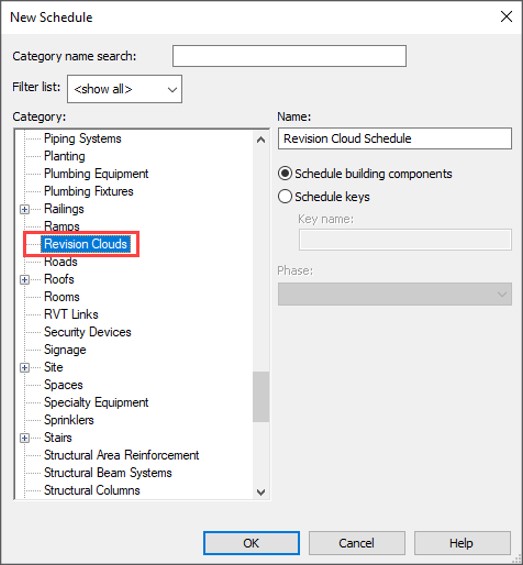
Task: Select the Rooms category
Action: click(62, 297)
